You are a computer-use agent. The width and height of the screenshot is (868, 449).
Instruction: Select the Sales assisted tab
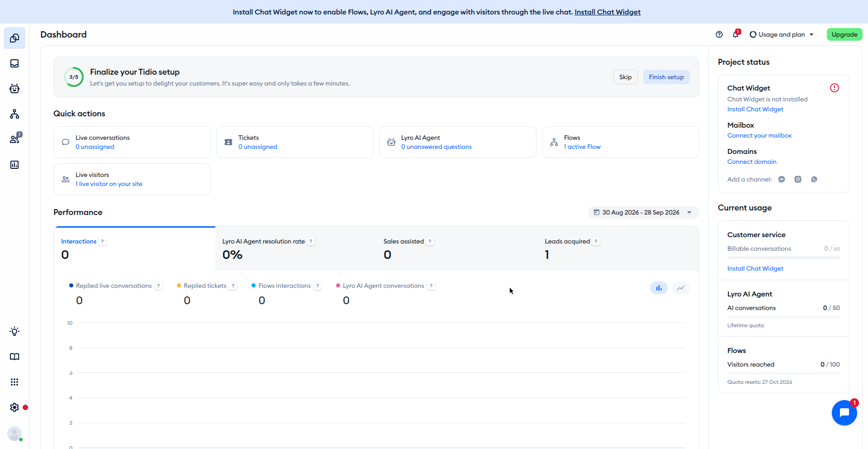click(457, 248)
